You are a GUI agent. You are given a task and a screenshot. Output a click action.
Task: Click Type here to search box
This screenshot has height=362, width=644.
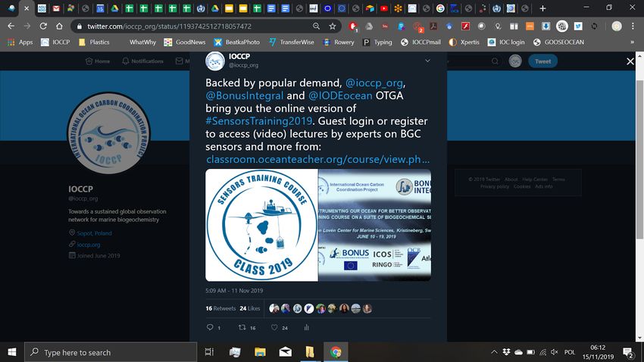point(111,352)
